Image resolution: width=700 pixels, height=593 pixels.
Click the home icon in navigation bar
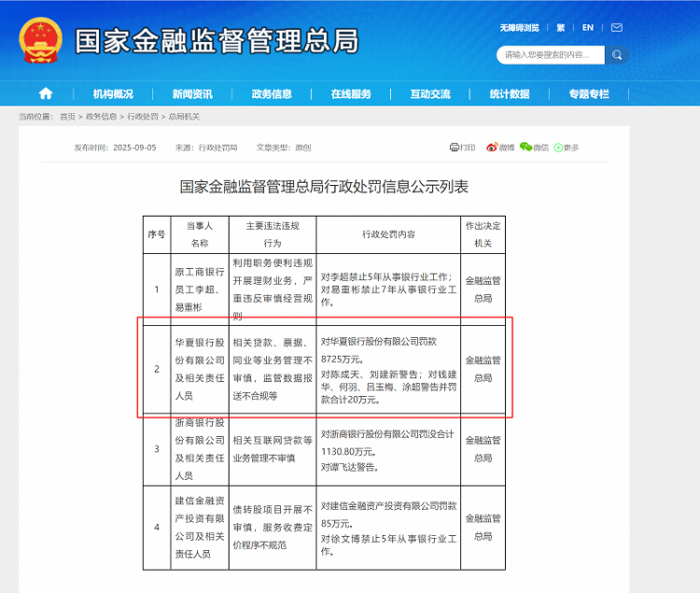tap(45, 93)
